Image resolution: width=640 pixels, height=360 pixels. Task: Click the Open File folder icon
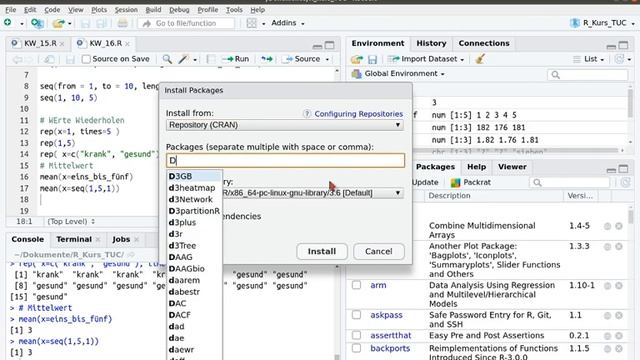click(59, 23)
